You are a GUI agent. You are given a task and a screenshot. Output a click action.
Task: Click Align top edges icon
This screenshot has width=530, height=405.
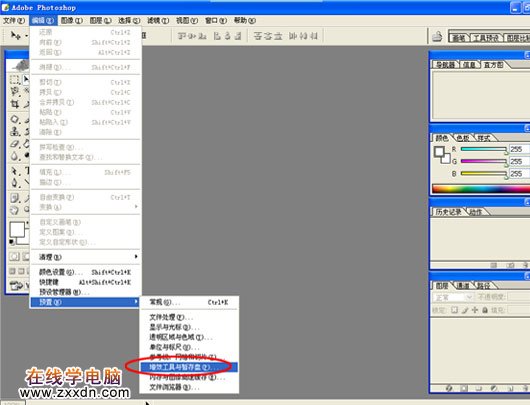point(182,36)
